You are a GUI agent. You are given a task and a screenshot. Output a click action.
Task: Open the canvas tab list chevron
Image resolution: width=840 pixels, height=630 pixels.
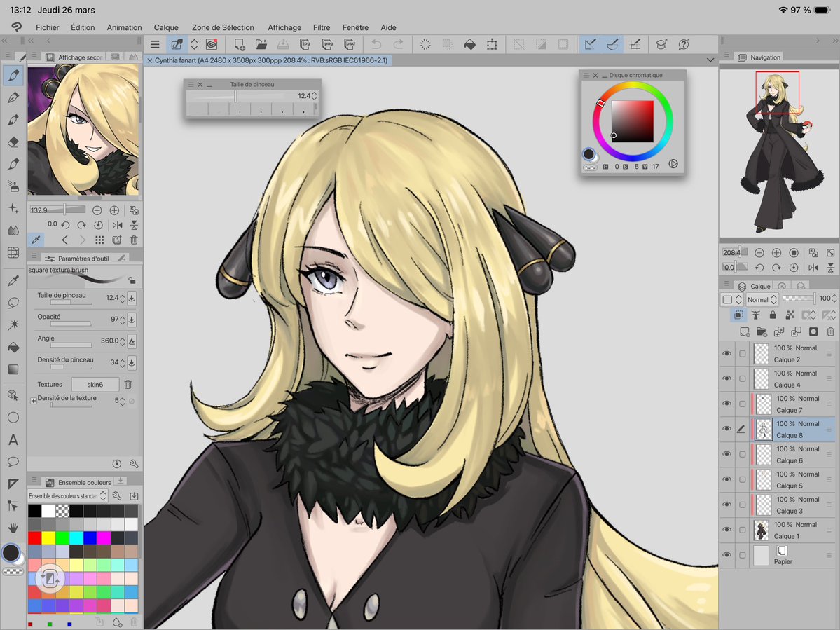(x=710, y=60)
